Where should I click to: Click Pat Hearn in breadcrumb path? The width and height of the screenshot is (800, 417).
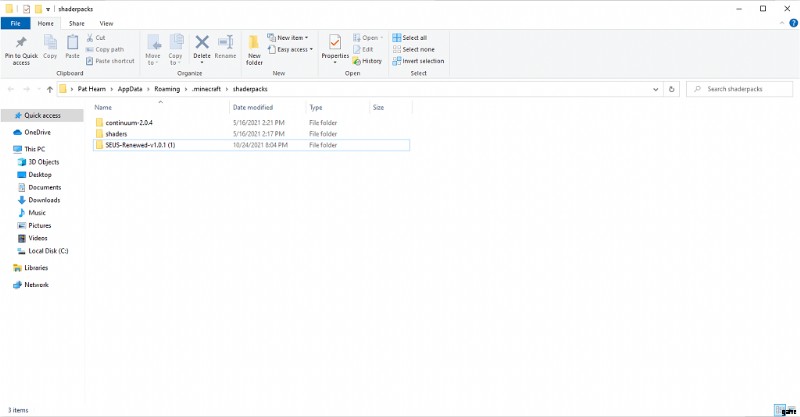[91, 89]
